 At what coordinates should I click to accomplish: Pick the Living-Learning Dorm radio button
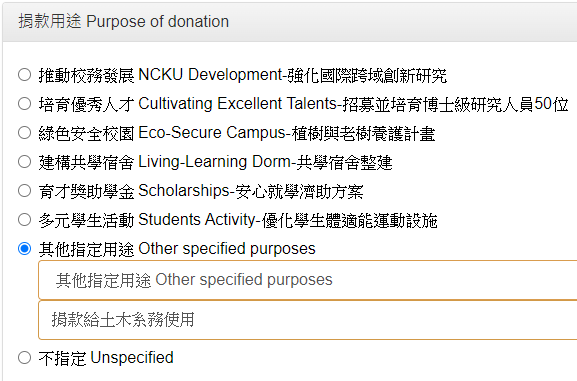click(24, 162)
